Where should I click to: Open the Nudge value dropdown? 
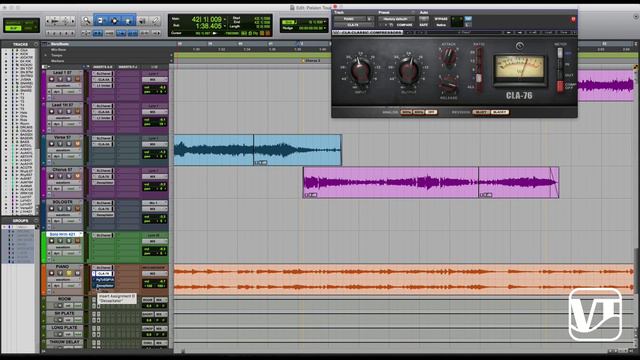324,28
